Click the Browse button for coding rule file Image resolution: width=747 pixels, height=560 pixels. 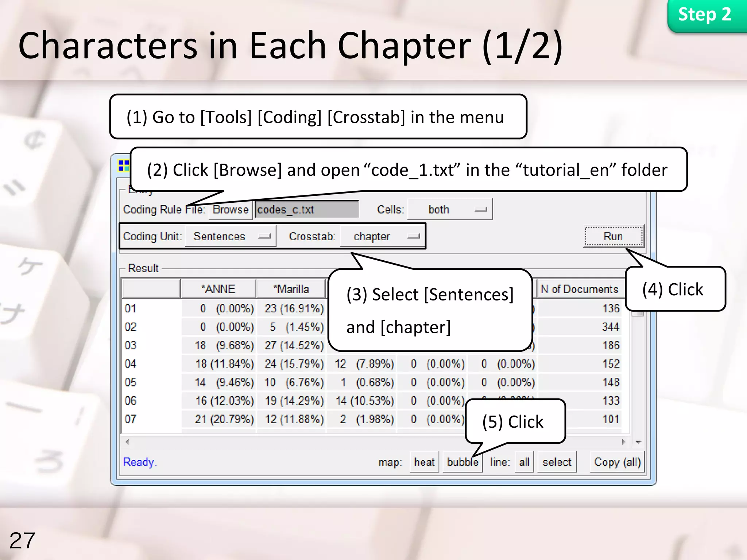(231, 210)
